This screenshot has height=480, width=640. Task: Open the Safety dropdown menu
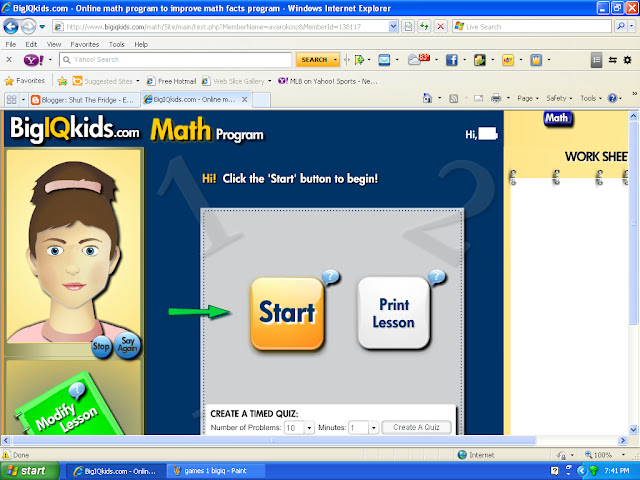(559, 98)
